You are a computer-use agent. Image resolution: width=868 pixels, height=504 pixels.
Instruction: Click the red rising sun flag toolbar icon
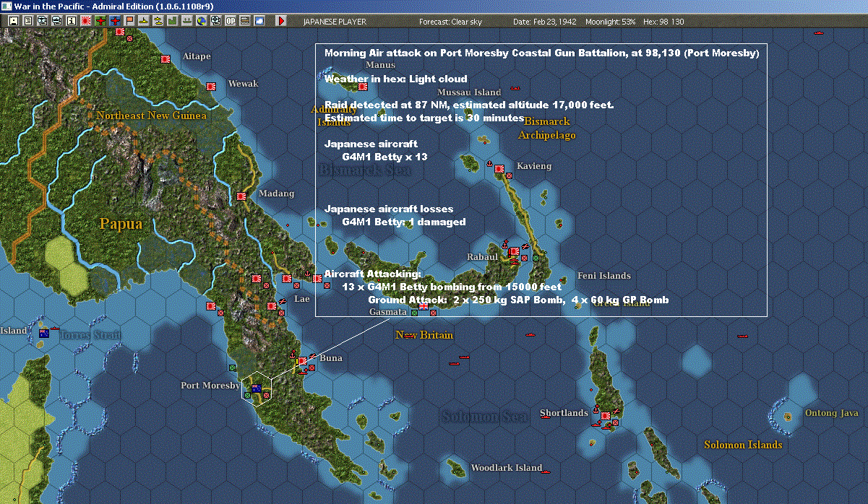click(x=85, y=21)
